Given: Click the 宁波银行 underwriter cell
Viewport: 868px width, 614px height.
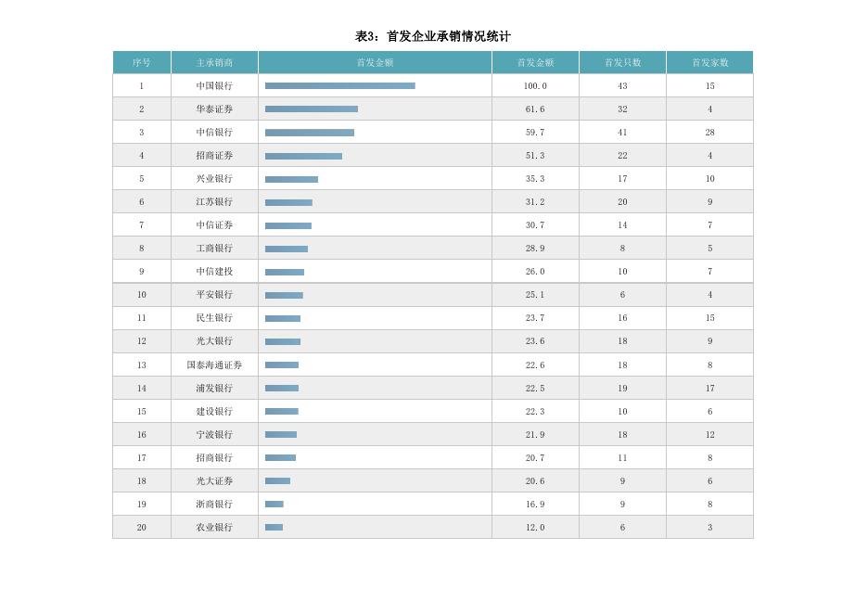Looking at the screenshot, I should (214, 435).
